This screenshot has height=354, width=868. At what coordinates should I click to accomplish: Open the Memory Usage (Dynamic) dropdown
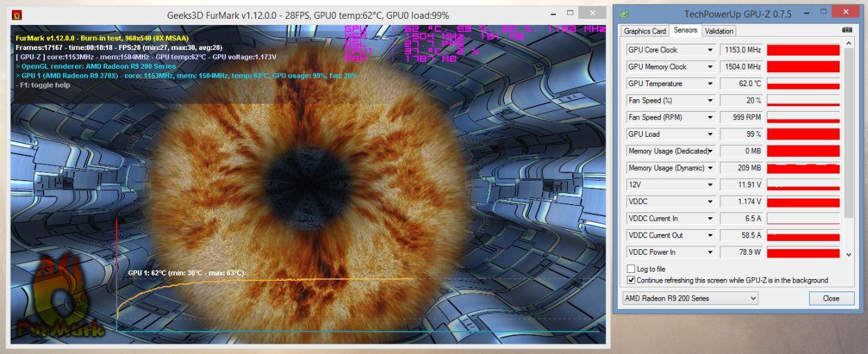click(710, 168)
